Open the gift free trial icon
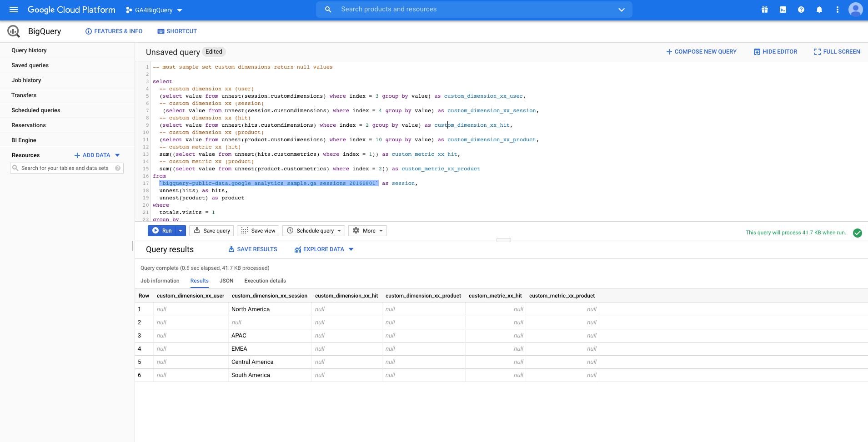This screenshot has height=442, width=868. click(x=765, y=10)
